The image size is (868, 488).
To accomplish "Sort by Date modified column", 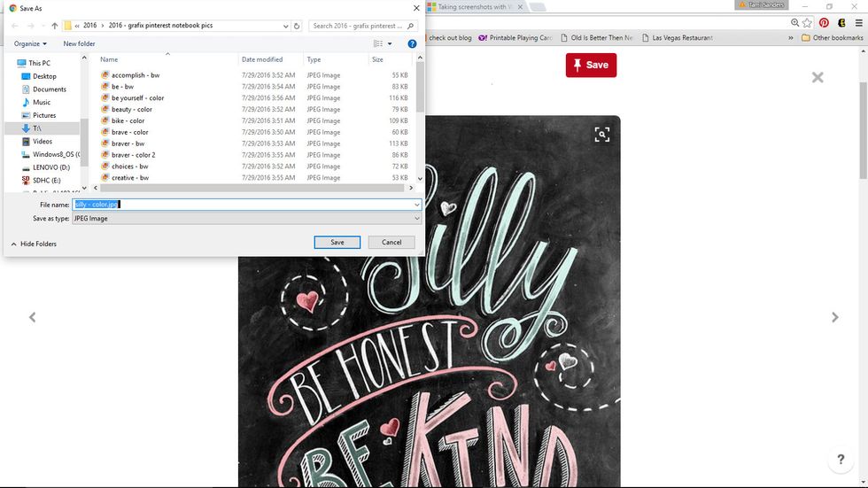I will pyautogui.click(x=262, y=59).
